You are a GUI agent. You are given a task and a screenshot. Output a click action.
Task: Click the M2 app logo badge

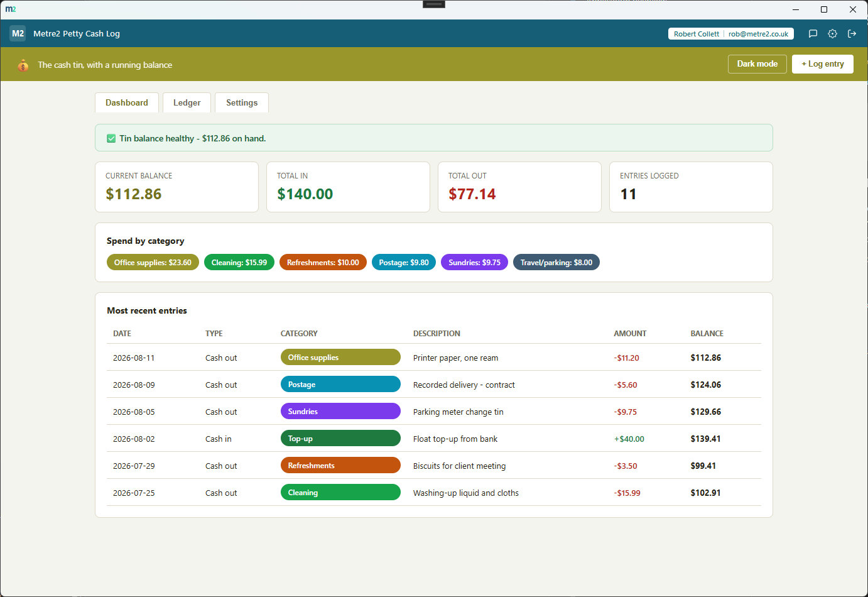(x=18, y=33)
